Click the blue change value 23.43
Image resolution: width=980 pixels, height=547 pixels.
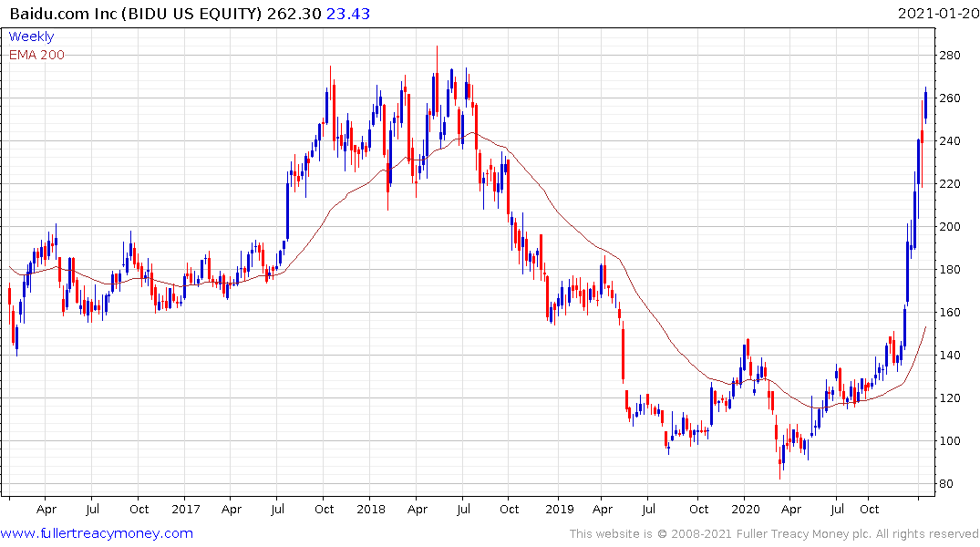click(x=348, y=14)
